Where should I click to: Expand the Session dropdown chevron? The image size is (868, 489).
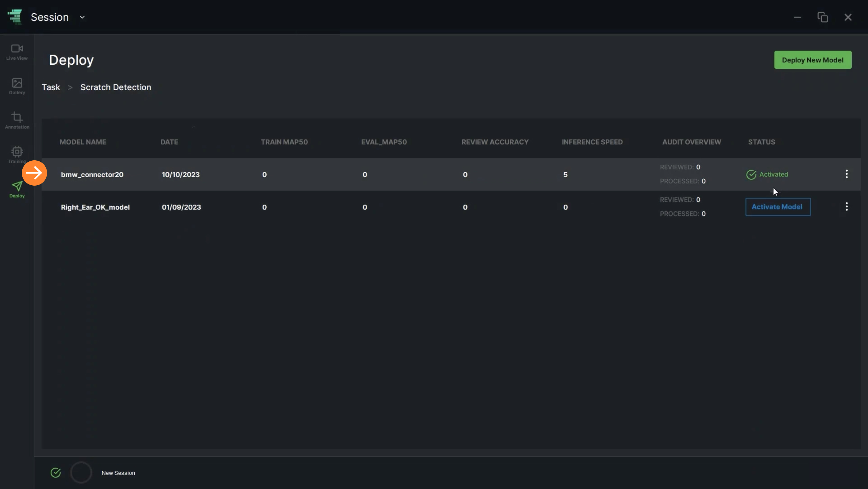(82, 17)
